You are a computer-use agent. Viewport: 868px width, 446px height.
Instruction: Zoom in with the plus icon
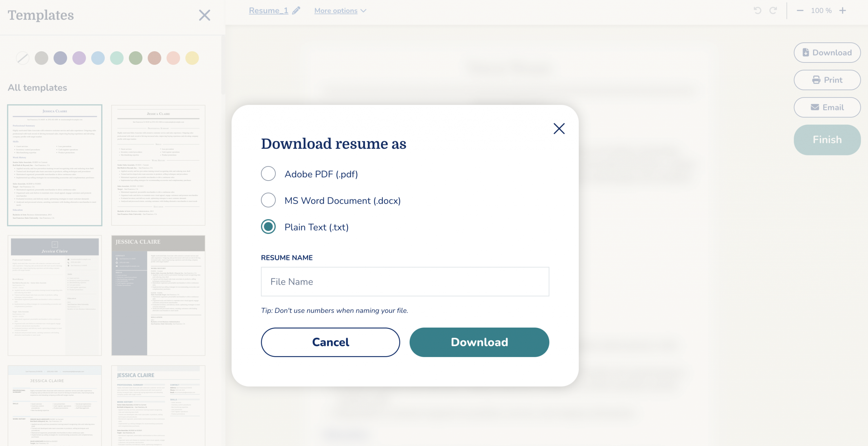tap(843, 11)
